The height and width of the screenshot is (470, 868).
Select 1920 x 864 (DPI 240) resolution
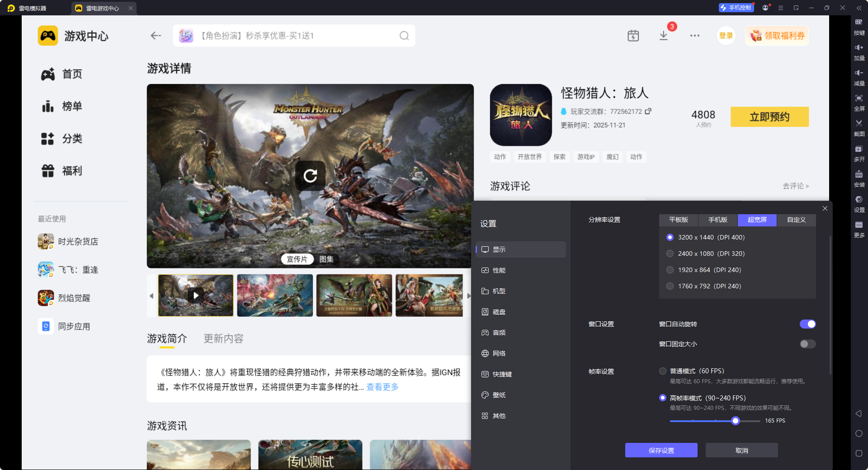(x=670, y=270)
